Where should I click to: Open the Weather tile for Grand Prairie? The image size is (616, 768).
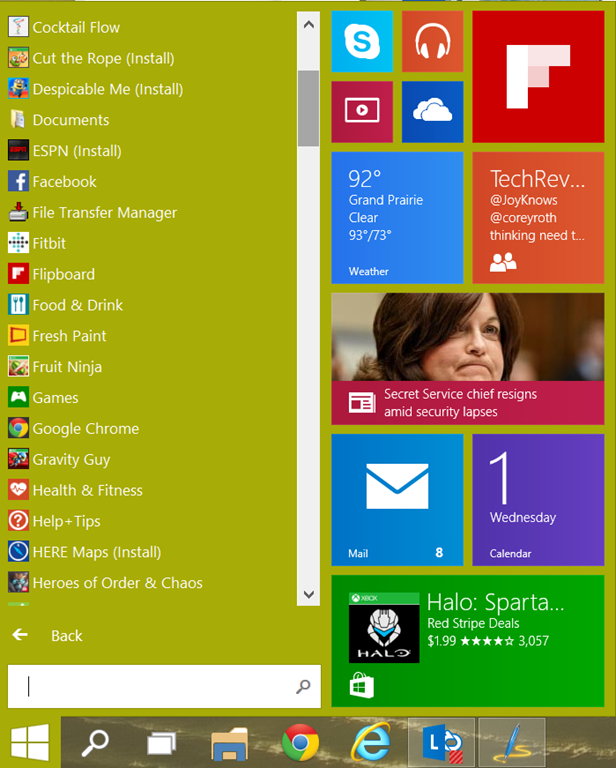pyautogui.click(x=397, y=217)
